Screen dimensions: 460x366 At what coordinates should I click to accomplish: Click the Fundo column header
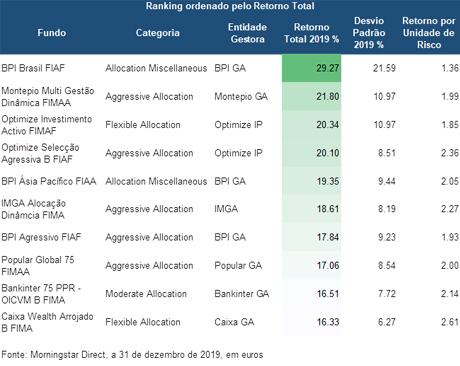click(52, 33)
